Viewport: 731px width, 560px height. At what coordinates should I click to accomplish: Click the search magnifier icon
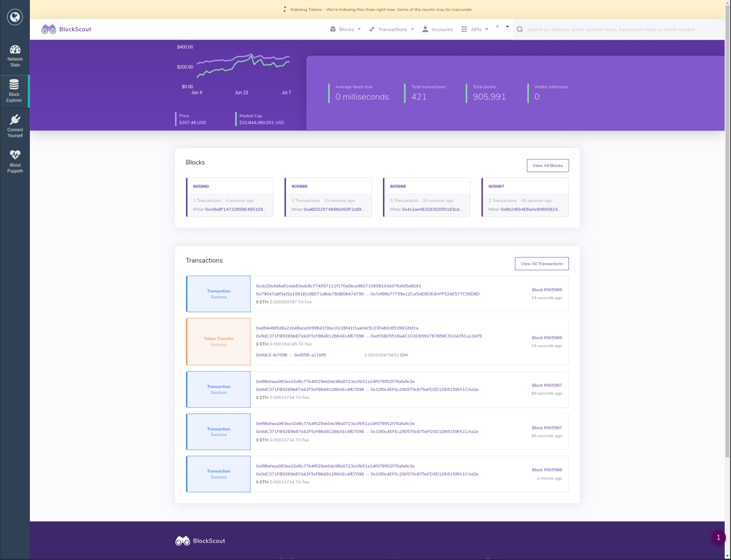click(x=520, y=29)
